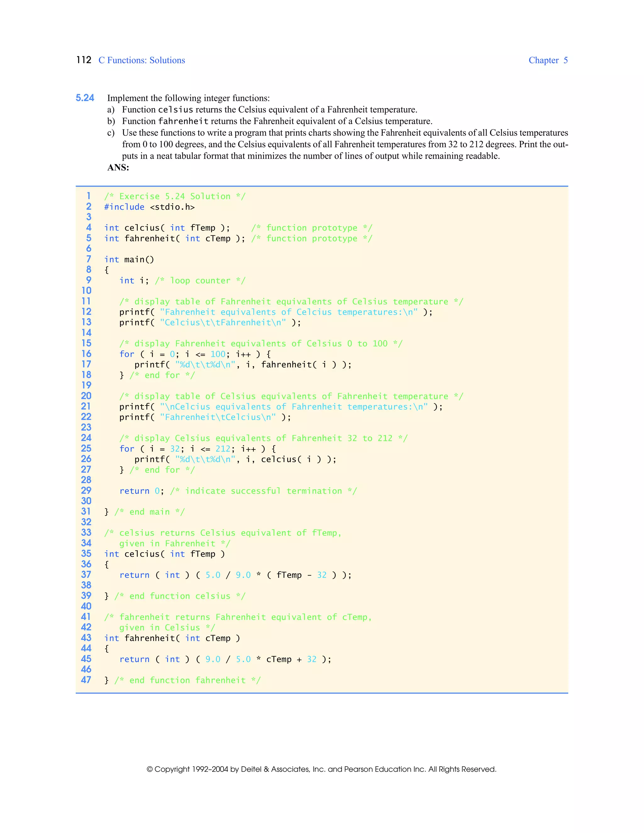The height and width of the screenshot is (833, 644).
Task: Click the exercise number 5.24
Action: point(85,98)
